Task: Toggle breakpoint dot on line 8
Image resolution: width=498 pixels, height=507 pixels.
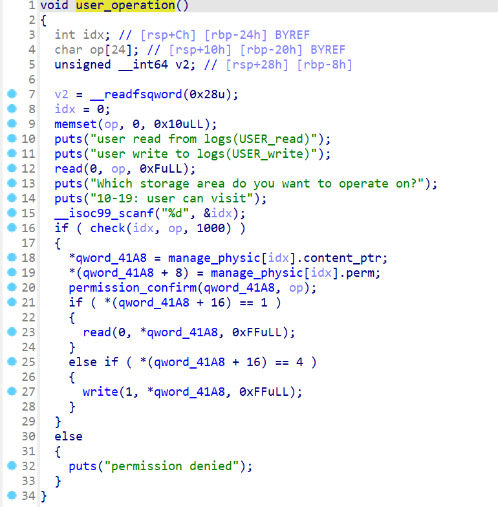Action: (12, 109)
